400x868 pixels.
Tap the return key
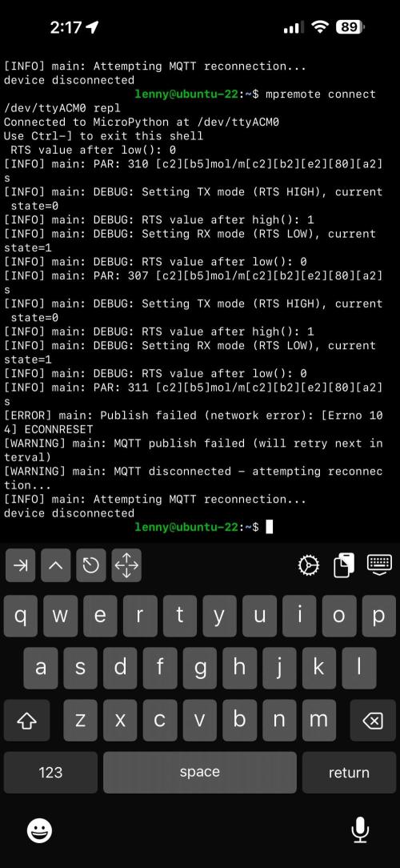[x=349, y=772]
